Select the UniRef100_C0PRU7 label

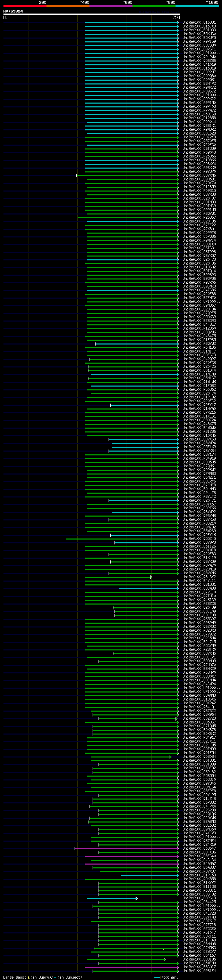point(199,72)
